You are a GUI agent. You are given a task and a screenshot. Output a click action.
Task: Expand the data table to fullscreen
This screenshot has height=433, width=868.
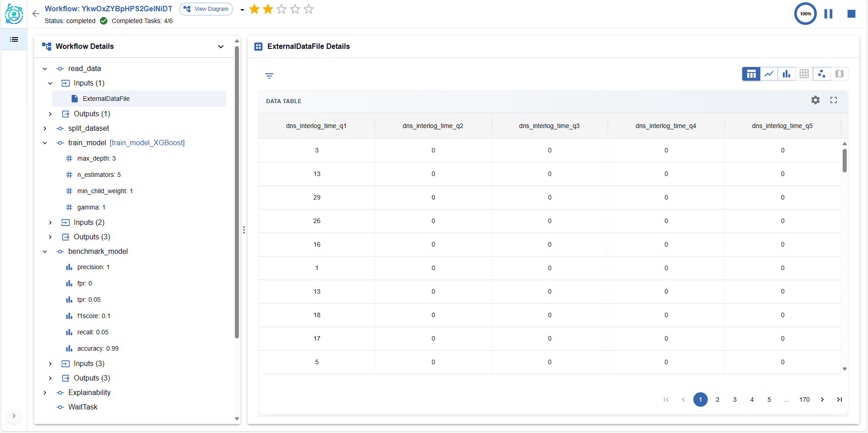pyautogui.click(x=833, y=100)
